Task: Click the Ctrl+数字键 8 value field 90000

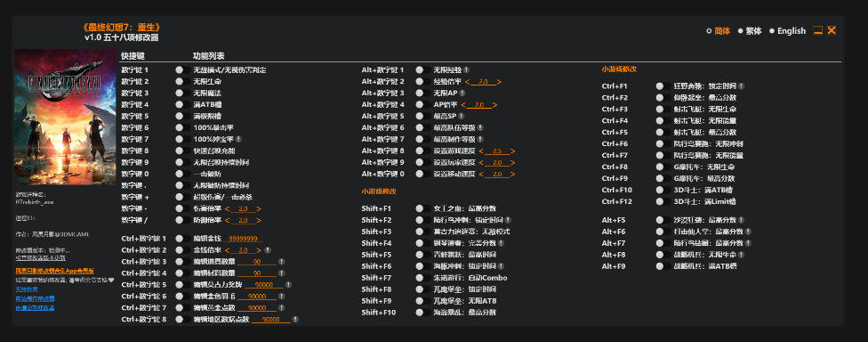Action: (271, 319)
